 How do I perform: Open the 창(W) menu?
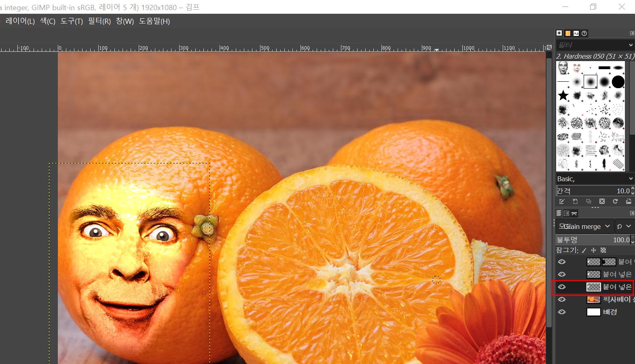125,21
